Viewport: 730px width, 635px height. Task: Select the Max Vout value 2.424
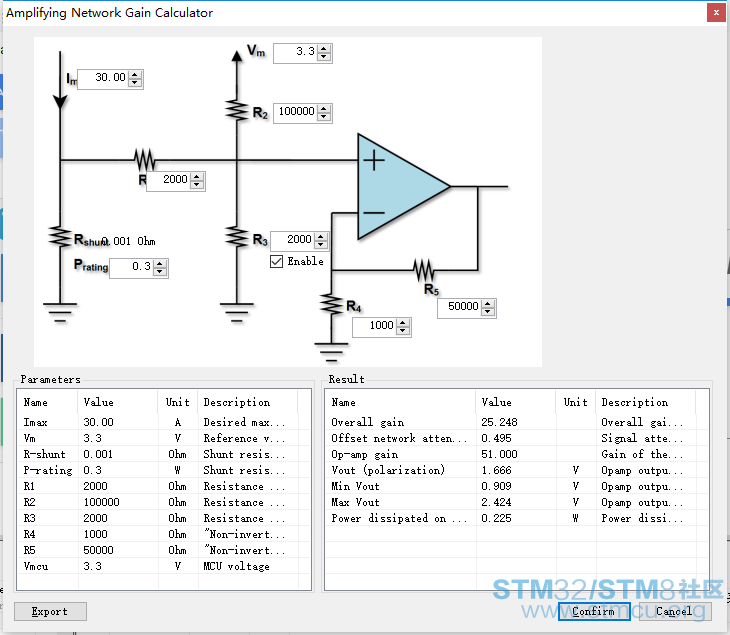click(x=496, y=502)
